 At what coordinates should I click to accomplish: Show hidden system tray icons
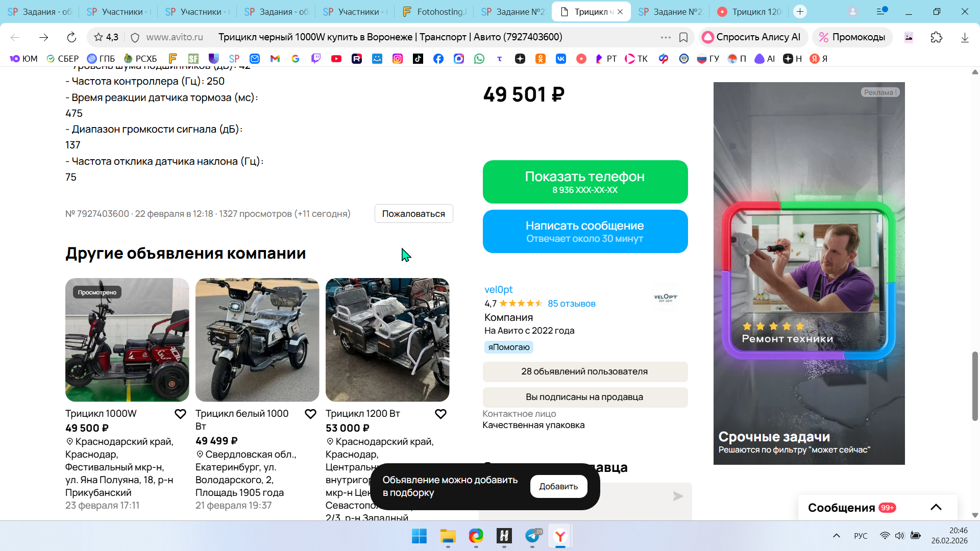(x=837, y=536)
